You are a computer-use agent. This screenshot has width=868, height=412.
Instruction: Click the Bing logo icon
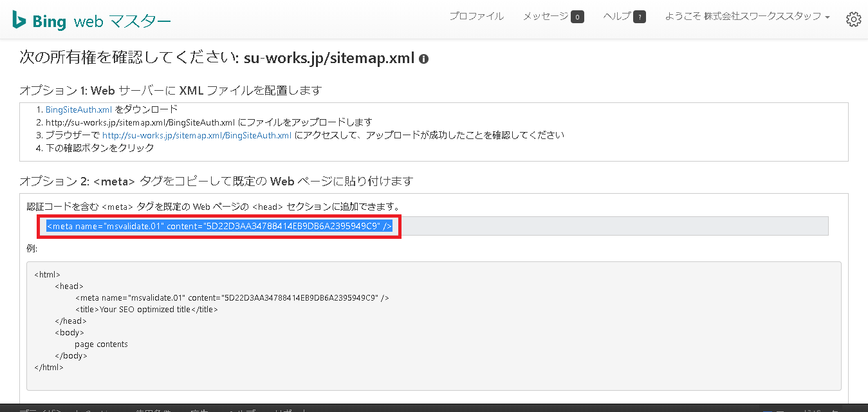coord(19,21)
